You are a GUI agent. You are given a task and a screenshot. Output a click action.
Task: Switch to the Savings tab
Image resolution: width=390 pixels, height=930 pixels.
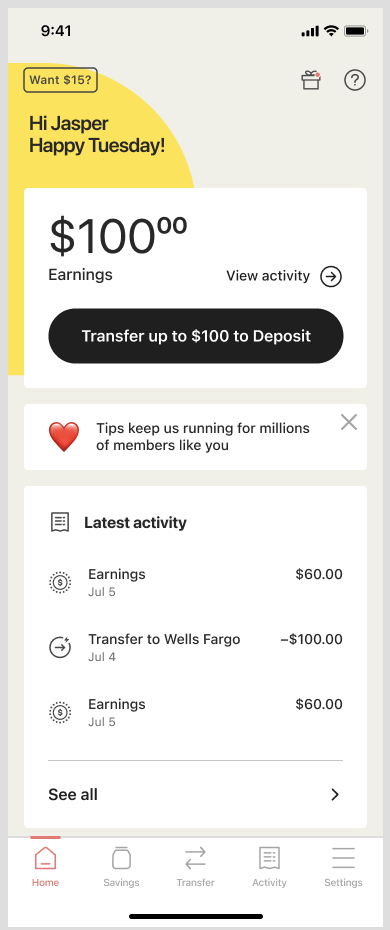[121, 867]
